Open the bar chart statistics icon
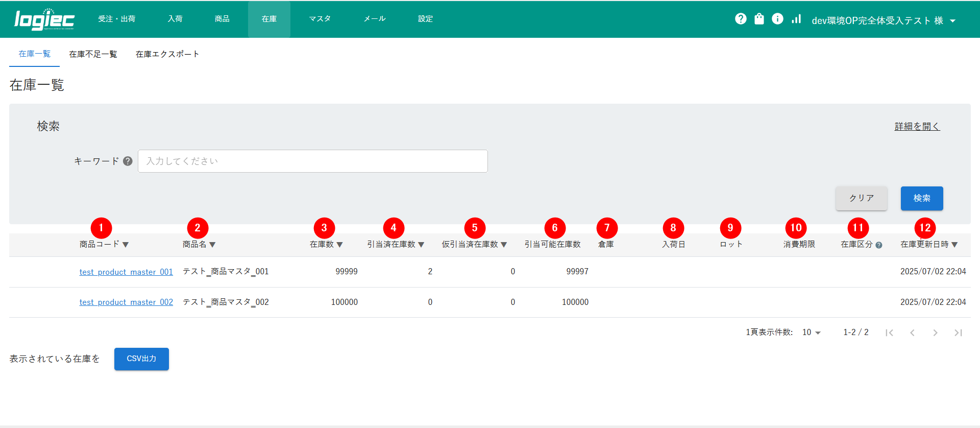This screenshot has height=428, width=980. pyautogui.click(x=796, y=19)
